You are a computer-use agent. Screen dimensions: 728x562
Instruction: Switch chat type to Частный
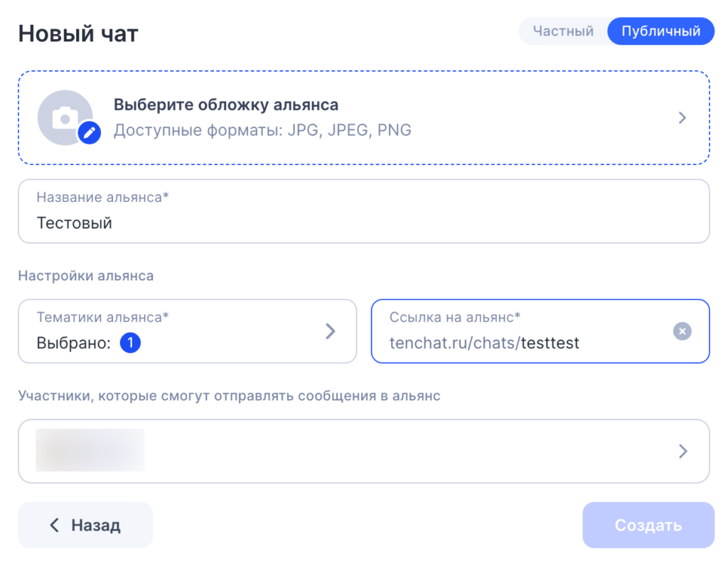coord(563,31)
